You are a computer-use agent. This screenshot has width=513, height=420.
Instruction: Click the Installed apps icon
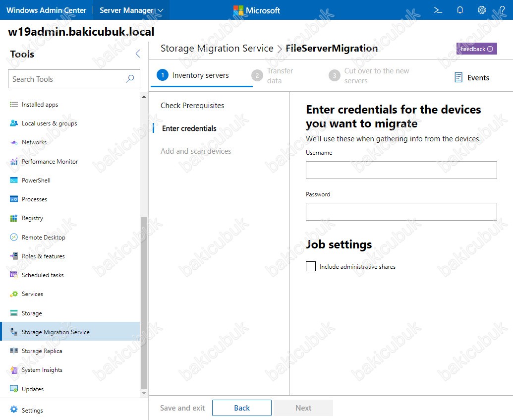coord(14,105)
